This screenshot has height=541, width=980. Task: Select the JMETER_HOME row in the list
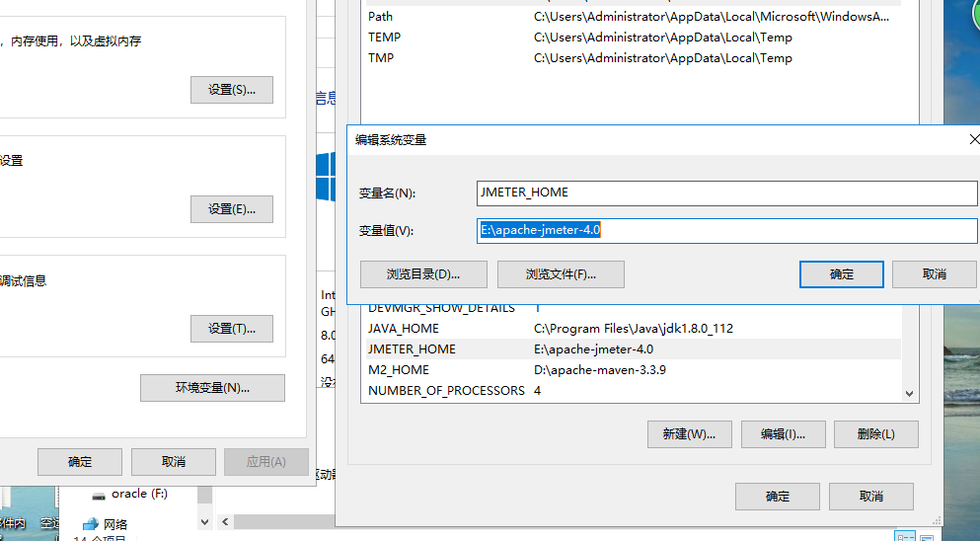click(633, 349)
